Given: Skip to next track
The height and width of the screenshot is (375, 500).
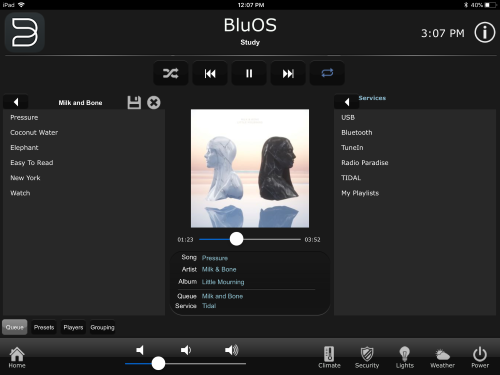Looking at the screenshot, I should point(288,73).
